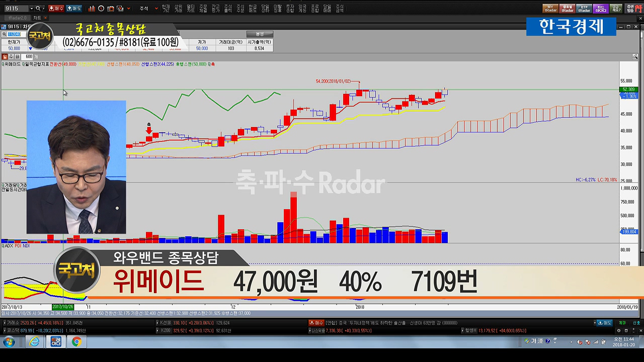Viewport: 644px width, 362px height.
Task: Open the MY tRadar shortcut
Action: click(551, 9)
